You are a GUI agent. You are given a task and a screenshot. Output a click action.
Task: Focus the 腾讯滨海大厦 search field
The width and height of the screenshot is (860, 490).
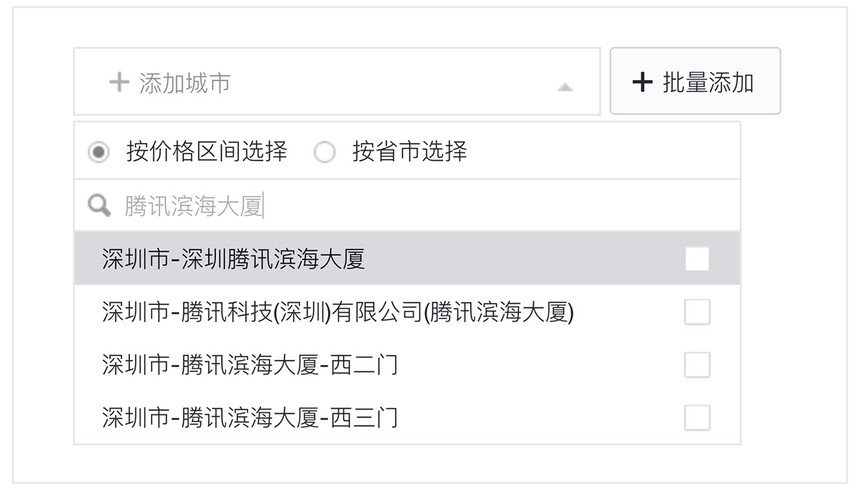point(407,206)
